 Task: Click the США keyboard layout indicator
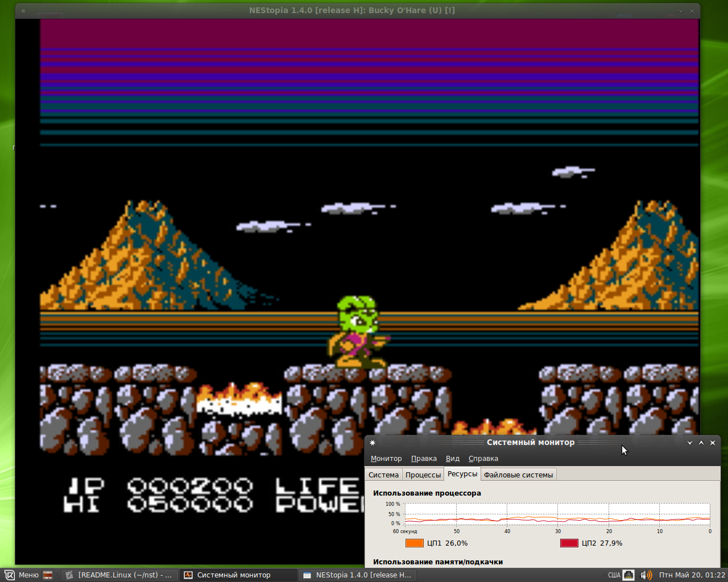coord(614,575)
